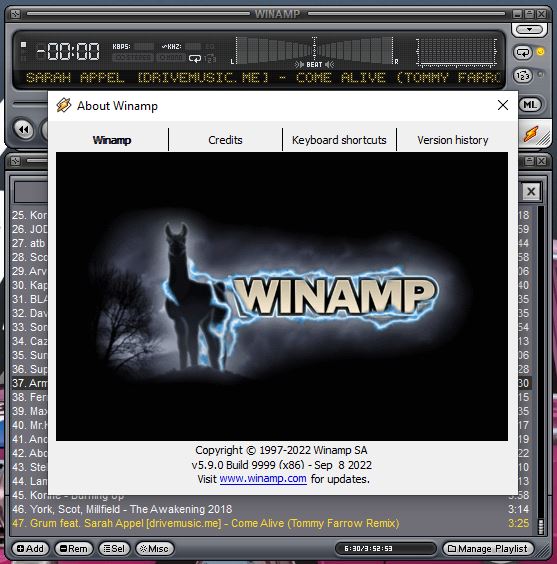Open the Misc menu in playlist editor
The height and width of the screenshot is (564, 557).
coord(155,549)
